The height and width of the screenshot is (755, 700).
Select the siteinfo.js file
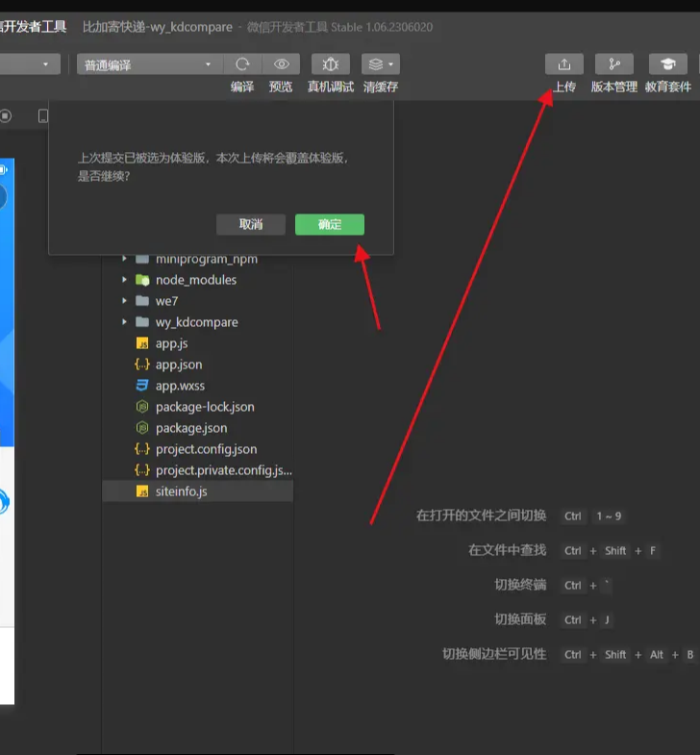198,491
